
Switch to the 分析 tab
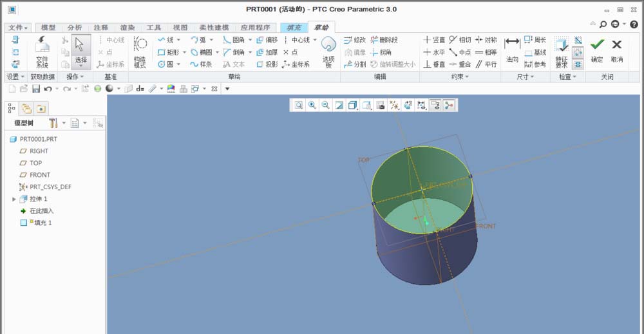(74, 28)
